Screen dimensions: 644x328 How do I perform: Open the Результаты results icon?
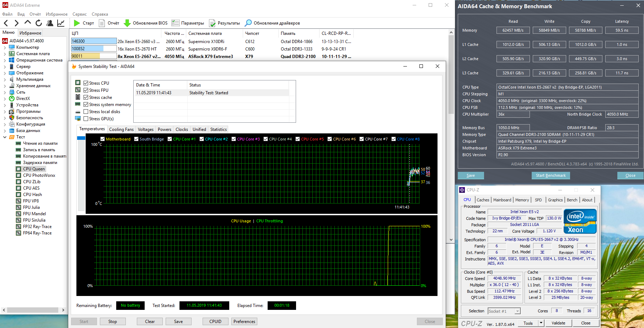[212, 23]
